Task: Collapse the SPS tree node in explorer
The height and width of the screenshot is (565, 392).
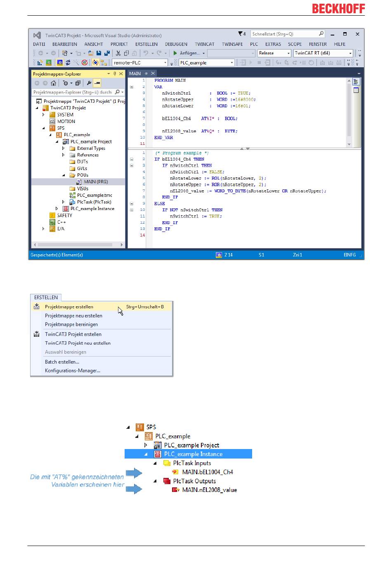Action: 43,128
